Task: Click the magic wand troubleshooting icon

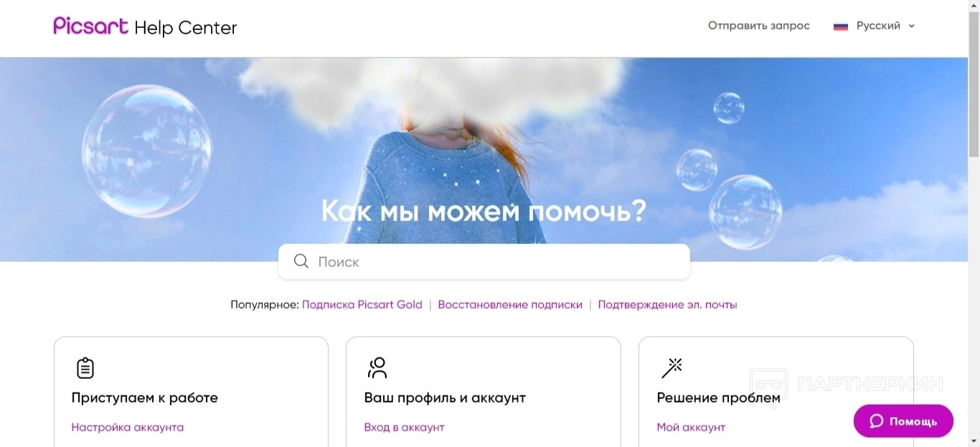Action: tap(672, 368)
